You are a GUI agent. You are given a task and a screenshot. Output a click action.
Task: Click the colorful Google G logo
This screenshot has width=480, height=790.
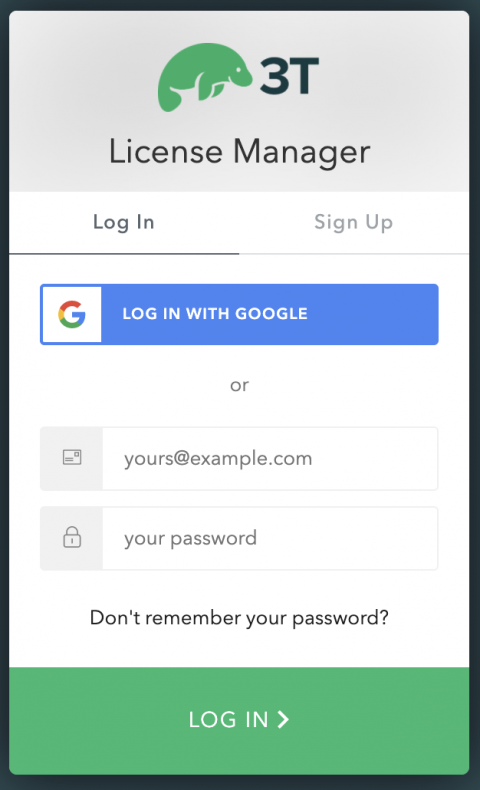point(72,314)
